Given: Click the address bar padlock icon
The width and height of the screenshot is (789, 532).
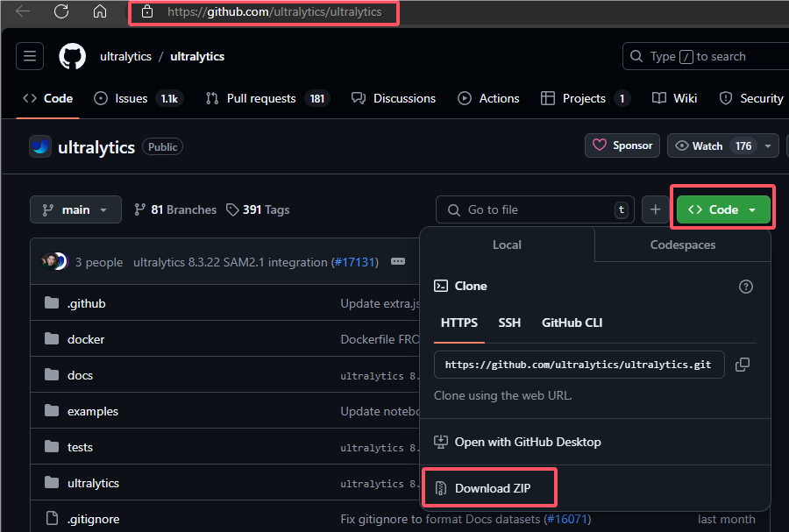Looking at the screenshot, I should tap(147, 11).
